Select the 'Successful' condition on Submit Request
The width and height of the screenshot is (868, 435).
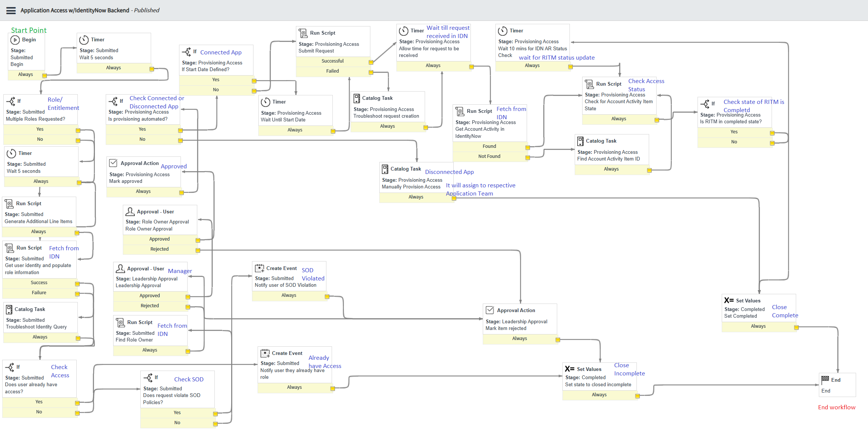pos(332,61)
